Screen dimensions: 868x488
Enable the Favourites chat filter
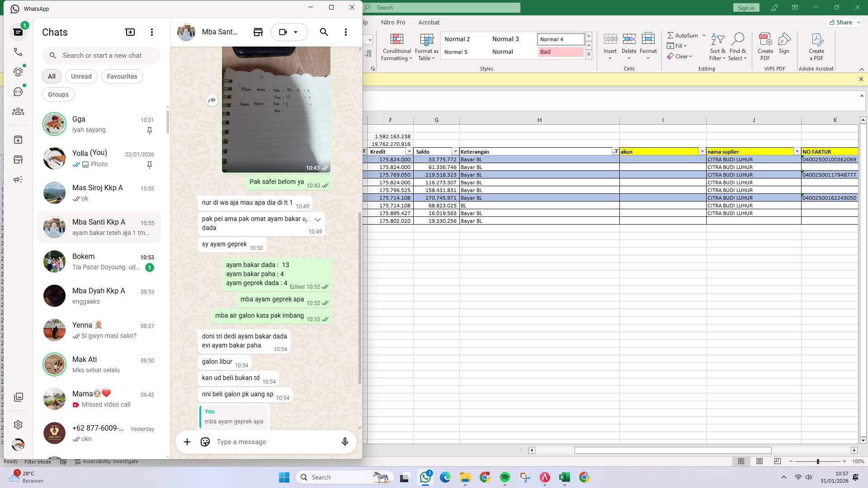click(x=122, y=76)
